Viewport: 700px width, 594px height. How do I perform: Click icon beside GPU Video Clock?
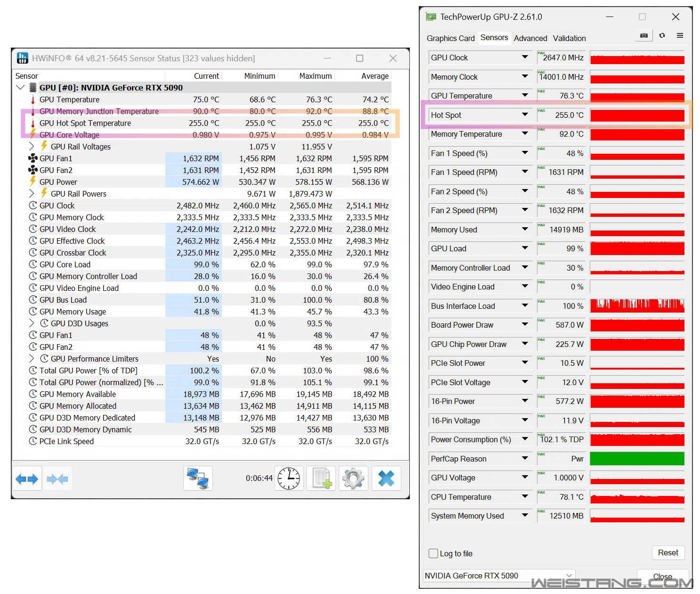tap(33, 229)
